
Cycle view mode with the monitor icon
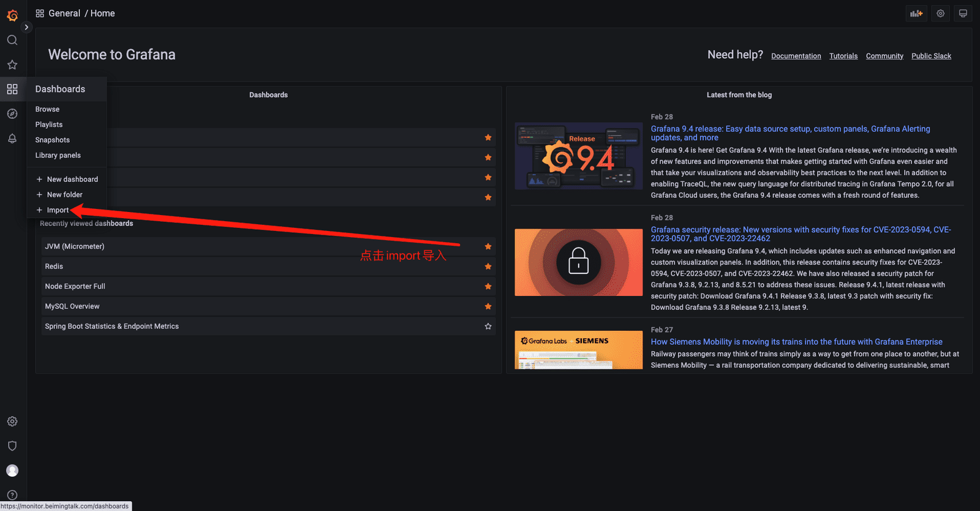[963, 13]
